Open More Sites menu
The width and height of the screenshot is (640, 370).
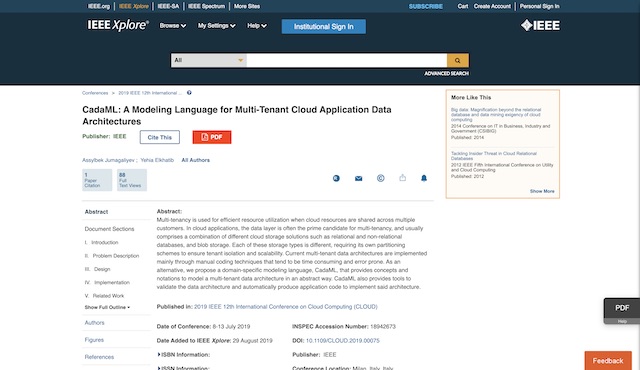click(247, 6)
